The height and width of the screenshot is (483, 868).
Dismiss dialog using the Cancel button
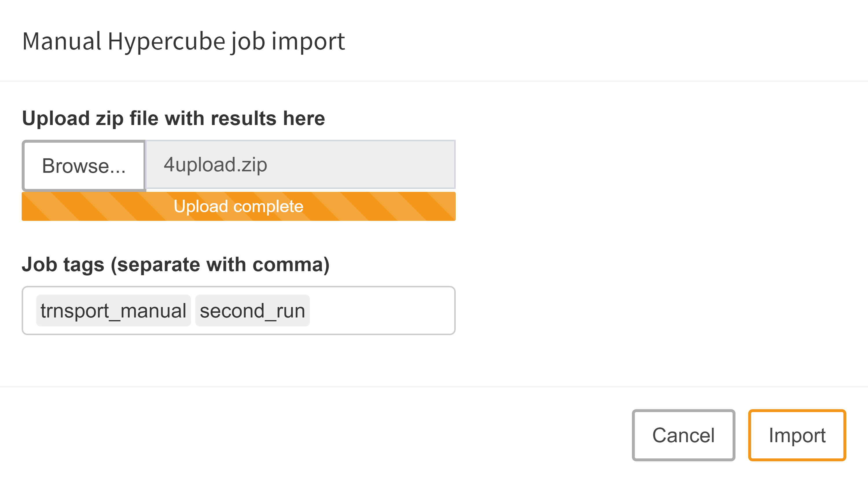pyautogui.click(x=683, y=435)
